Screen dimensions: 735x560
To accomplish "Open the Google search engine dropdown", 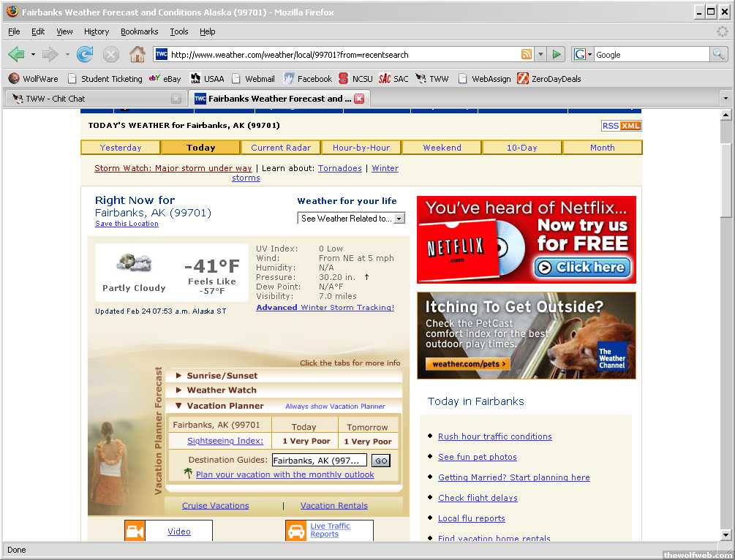I will pos(583,55).
